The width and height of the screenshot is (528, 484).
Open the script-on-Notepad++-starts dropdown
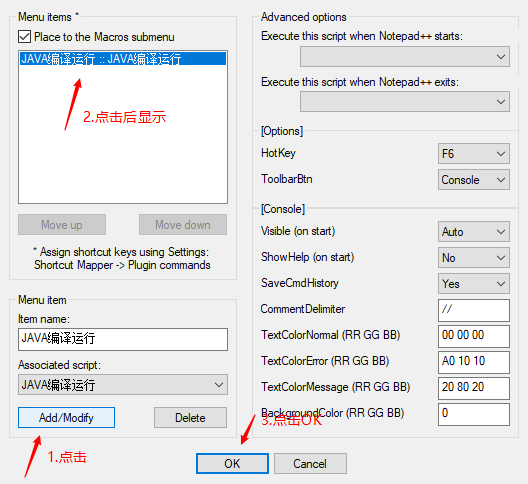405,57
